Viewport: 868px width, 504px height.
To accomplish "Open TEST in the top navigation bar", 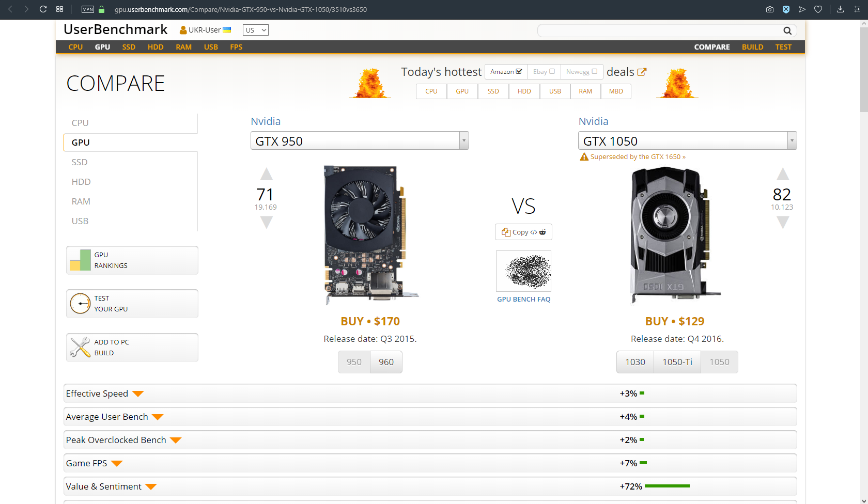I will [x=783, y=47].
